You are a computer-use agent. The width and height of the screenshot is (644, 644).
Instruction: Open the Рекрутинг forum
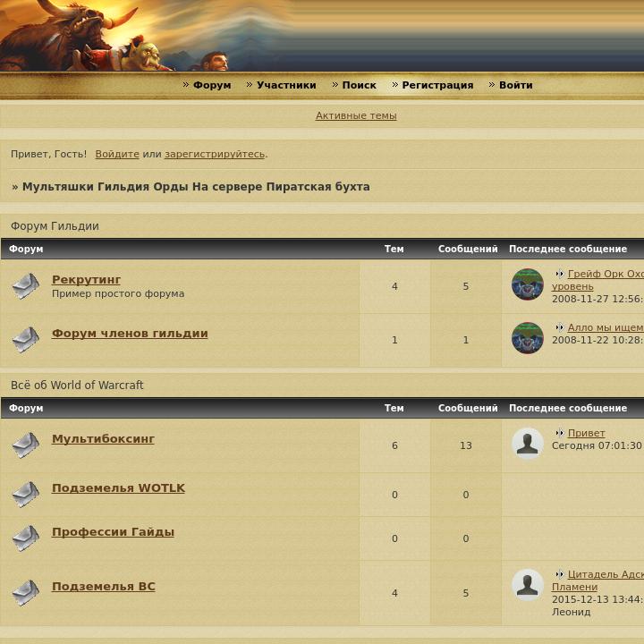[86, 279]
